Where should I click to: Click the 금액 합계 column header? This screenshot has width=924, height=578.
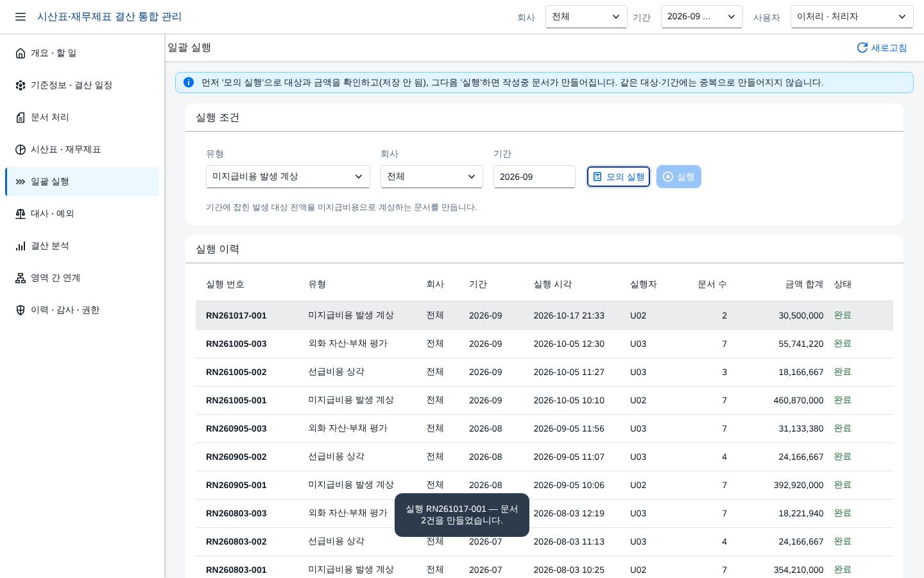click(x=804, y=285)
